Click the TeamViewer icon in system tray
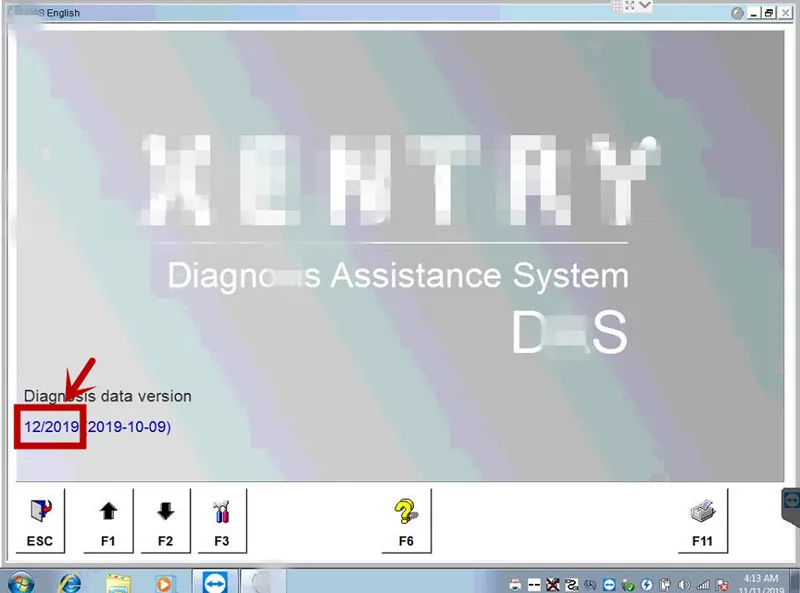This screenshot has width=800, height=593. click(x=609, y=585)
